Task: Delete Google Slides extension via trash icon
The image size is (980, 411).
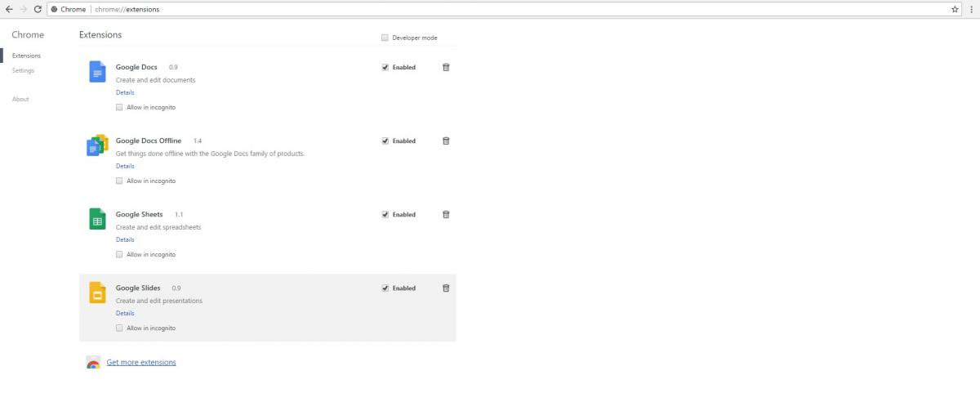Action: (x=446, y=288)
